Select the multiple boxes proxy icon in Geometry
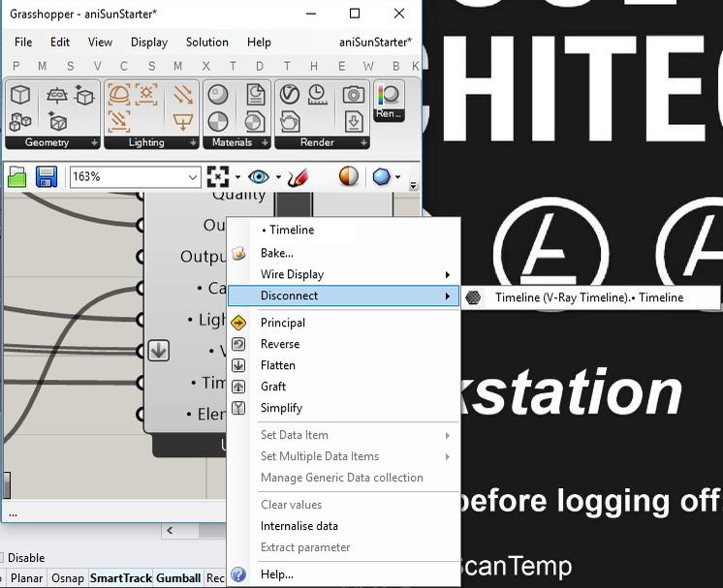Viewport: 723px width, 588px height. coord(20,122)
